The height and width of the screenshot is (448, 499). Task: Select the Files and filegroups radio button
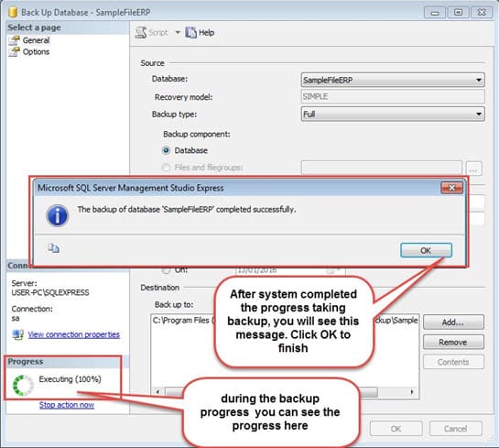166,168
